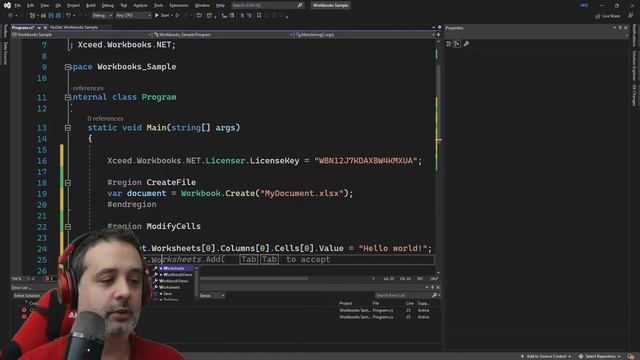Open the View menu

(44, 5)
